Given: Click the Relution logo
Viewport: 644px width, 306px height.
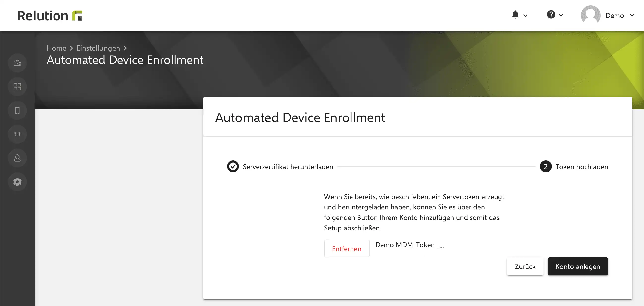Looking at the screenshot, I should pyautogui.click(x=50, y=16).
